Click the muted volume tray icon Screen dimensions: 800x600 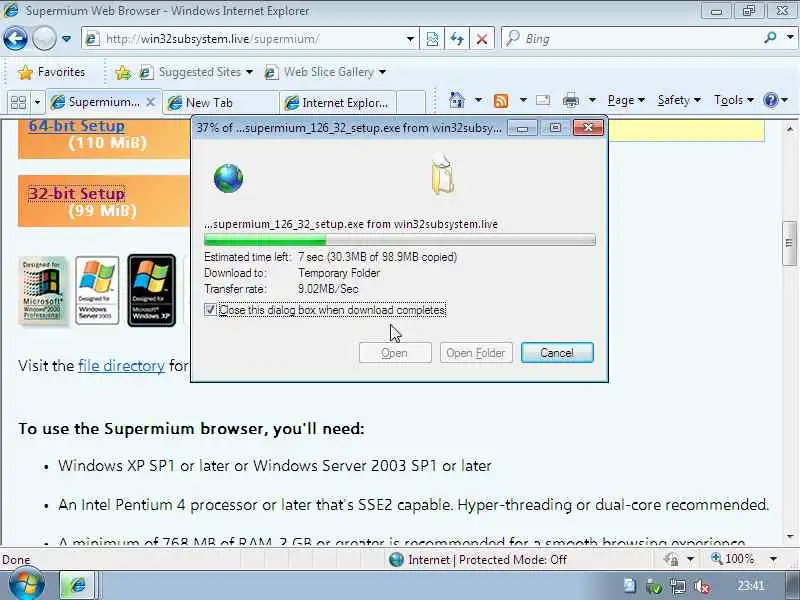pos(703,586)
